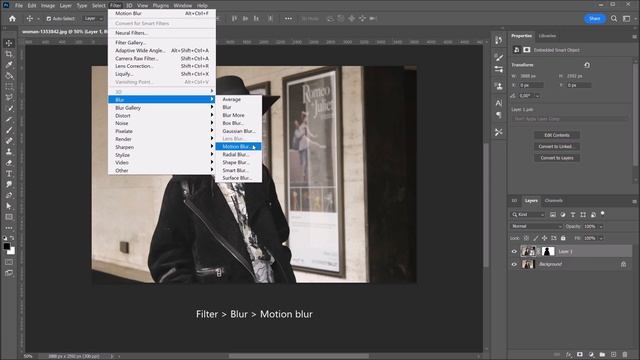
Task: Open the Opacity 100% dropdown arrow
Action: 601,227
